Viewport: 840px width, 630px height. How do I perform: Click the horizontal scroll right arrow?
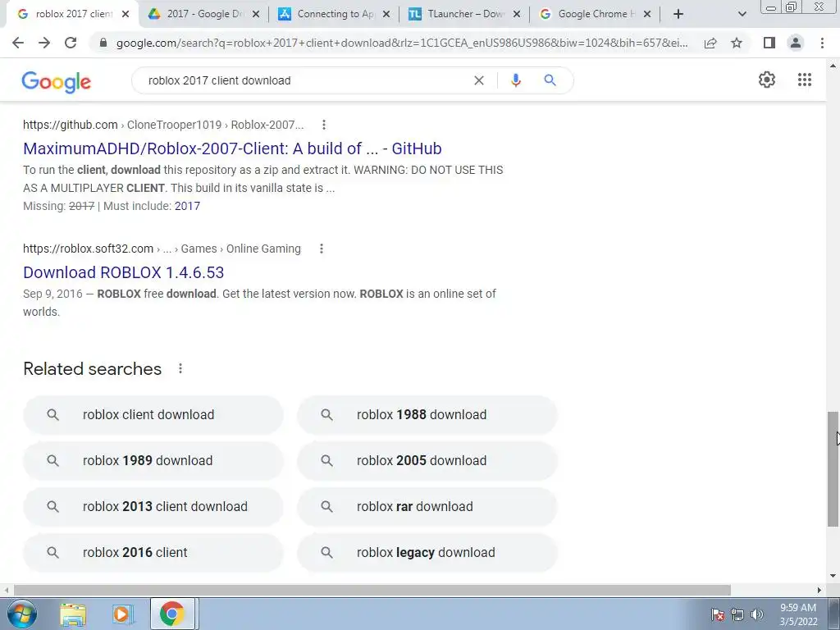pyautogui.click(x=819, y=590)
